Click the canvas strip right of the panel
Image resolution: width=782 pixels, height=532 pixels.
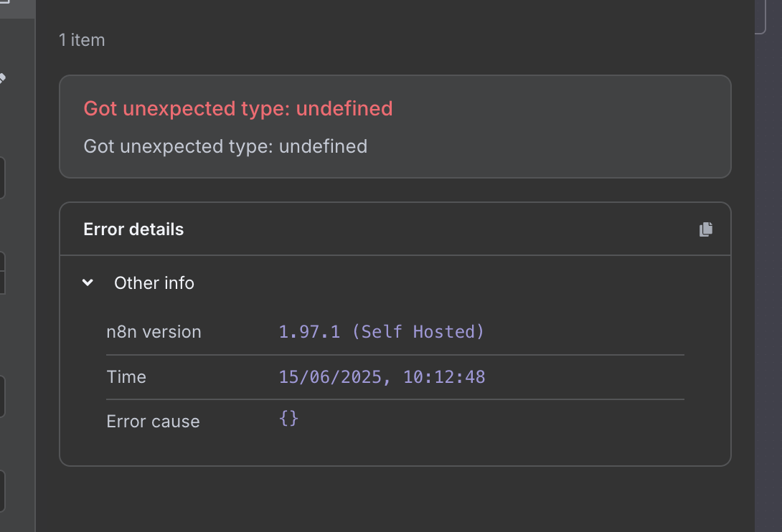point(768,287)
